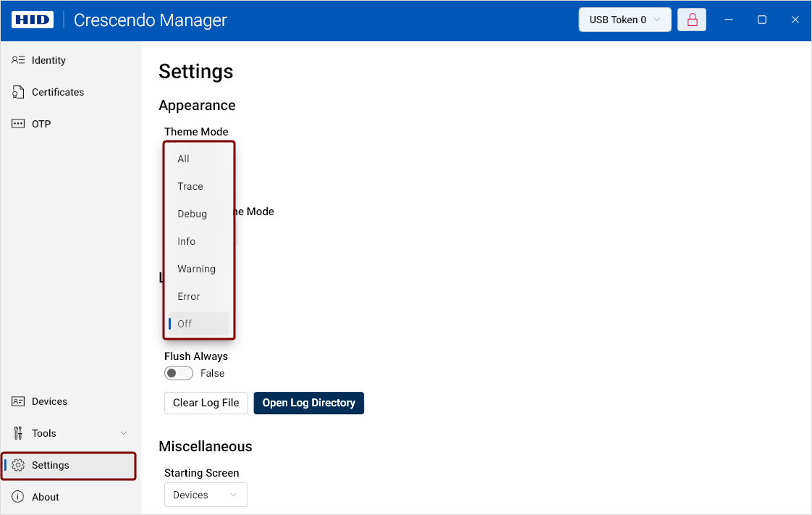Click the About info icon
812x515 pixels.
tap(18, 497)
